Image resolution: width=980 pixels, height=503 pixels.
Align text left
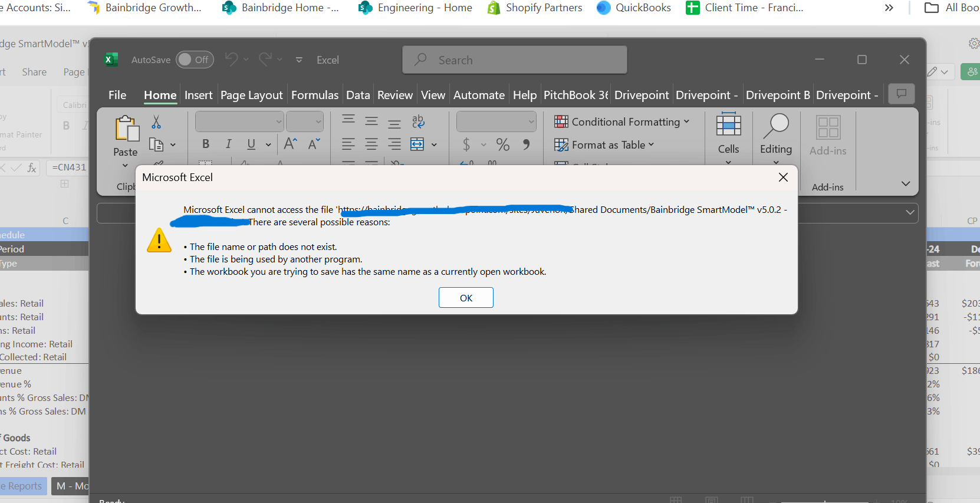click(x=348, y=144)
